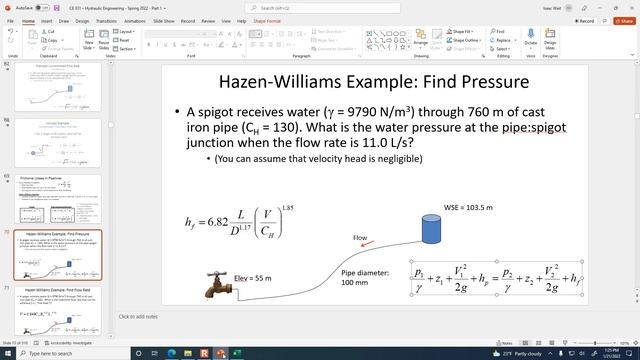Click the zoom slider
The width and height of the screenshot is (640, 360).
595,343
